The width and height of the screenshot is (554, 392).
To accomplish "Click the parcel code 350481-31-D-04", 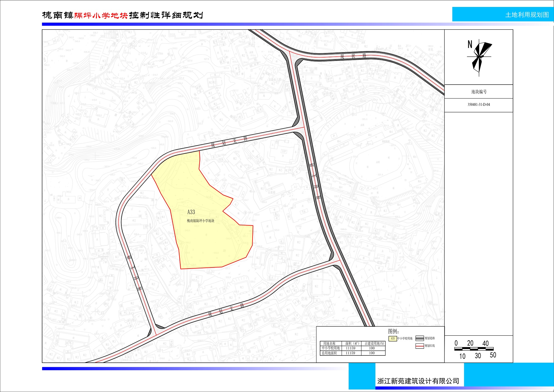I will [479, 105].
